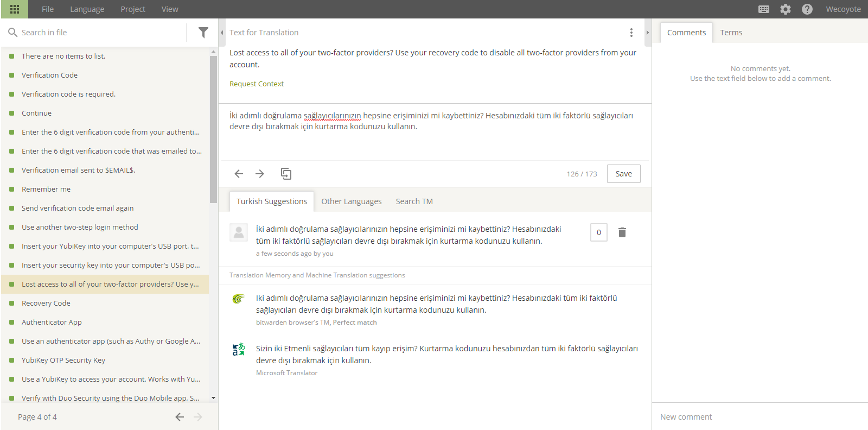Select 'YubiKey OTP Security Key' string

coord(105,360)
